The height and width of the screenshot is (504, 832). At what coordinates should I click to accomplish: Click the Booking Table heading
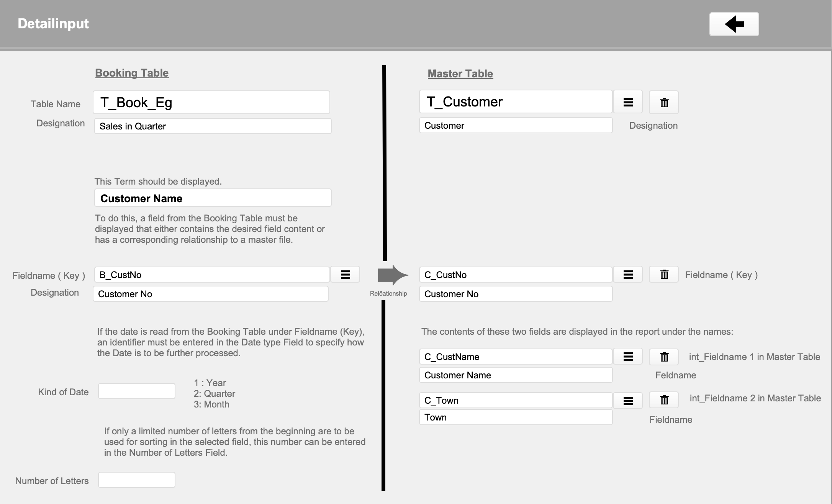tap(132, 73)
